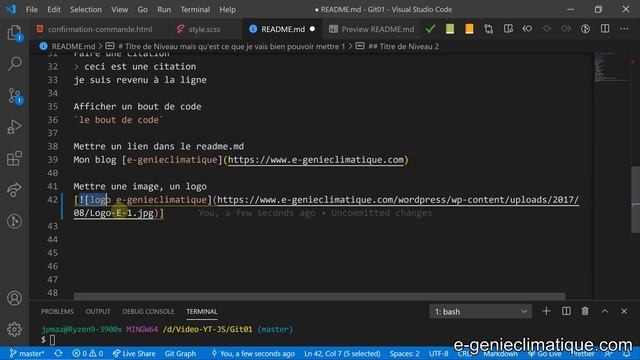Add a new terminal with plus icon
The height and width of the screenshot is (360, 640).
coord(546,311)
